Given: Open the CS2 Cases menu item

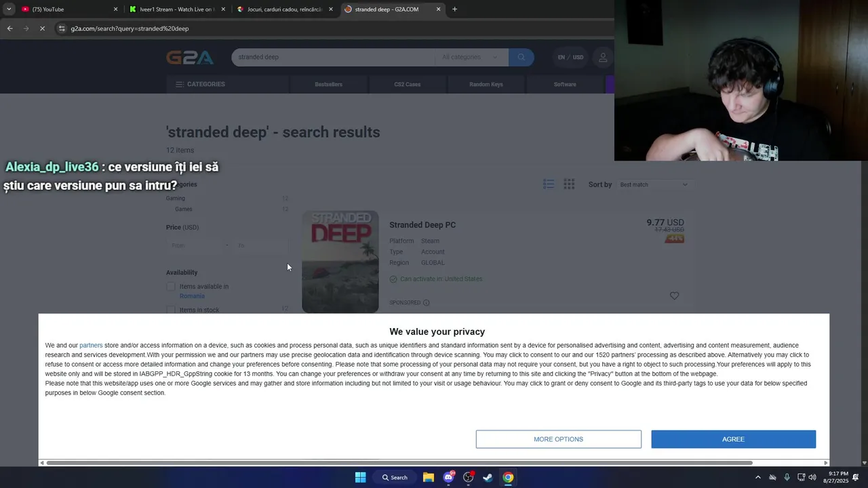Looking at the screenshot, I should tap(408, 84).
